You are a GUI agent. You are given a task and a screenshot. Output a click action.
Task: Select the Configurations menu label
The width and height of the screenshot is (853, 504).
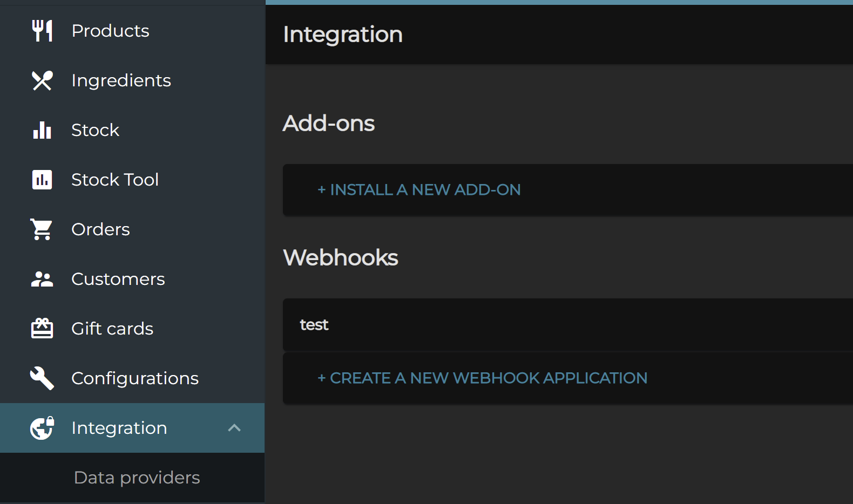coord(135,378)
